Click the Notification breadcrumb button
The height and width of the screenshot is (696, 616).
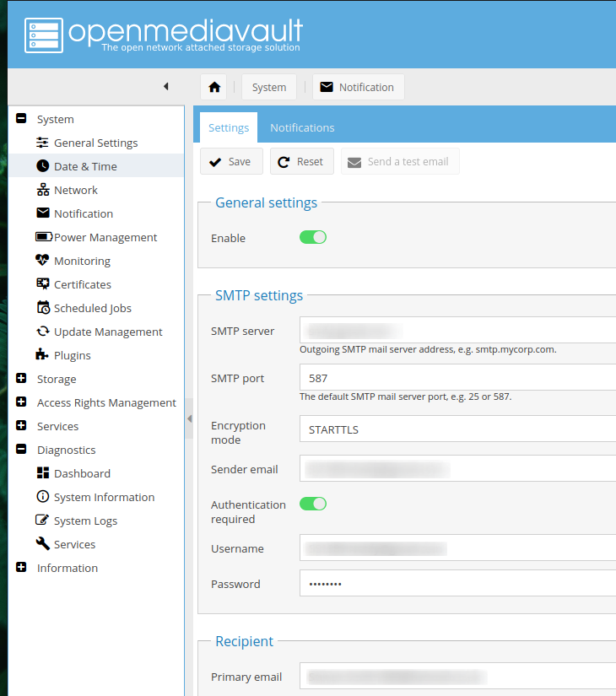[x=359, y=87]
